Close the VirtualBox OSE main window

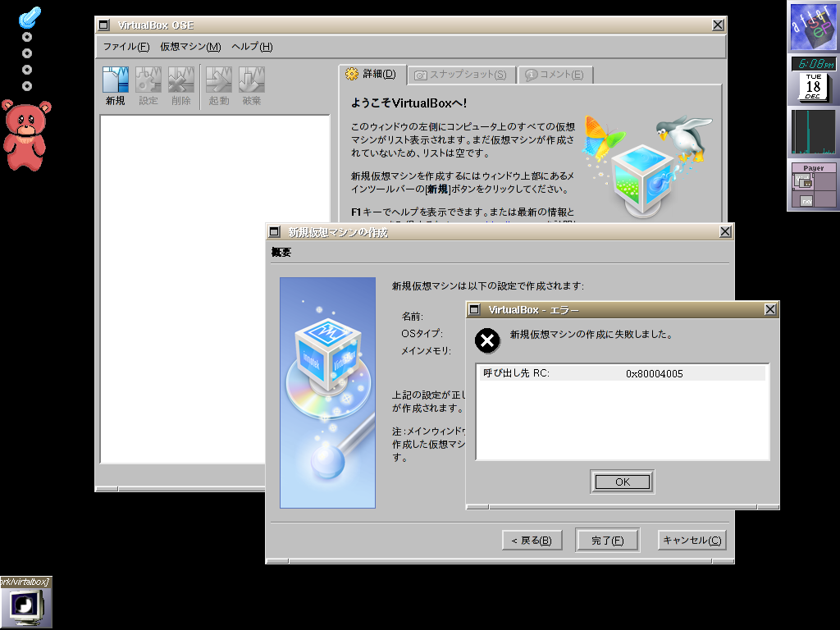(x=718, y=25)
